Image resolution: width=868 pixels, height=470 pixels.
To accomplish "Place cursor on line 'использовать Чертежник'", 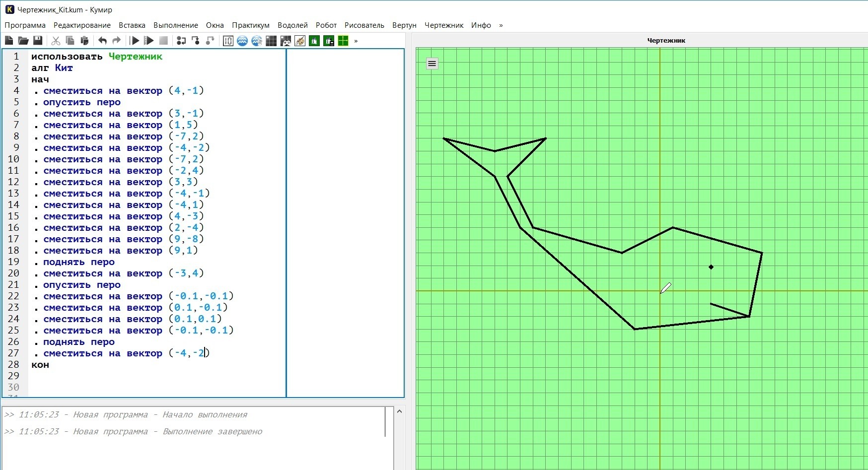I will [x=97, y=57].
